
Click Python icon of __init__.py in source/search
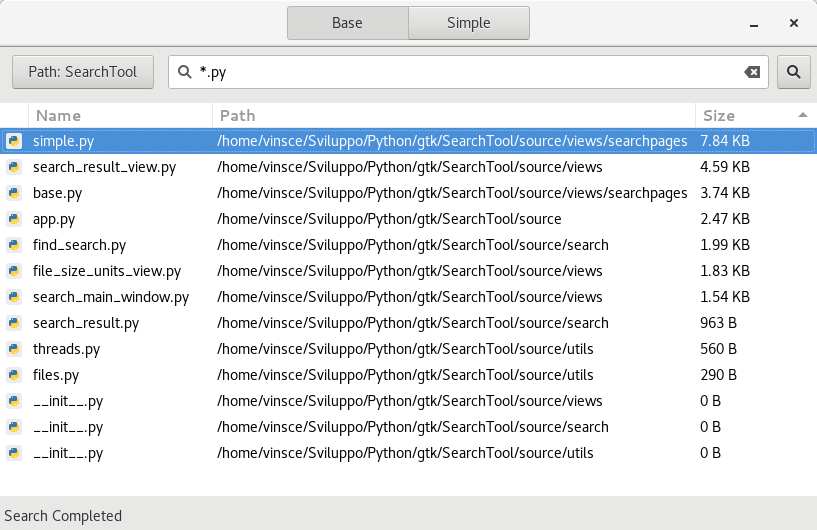pyautogui.click(x=14, y=427)
